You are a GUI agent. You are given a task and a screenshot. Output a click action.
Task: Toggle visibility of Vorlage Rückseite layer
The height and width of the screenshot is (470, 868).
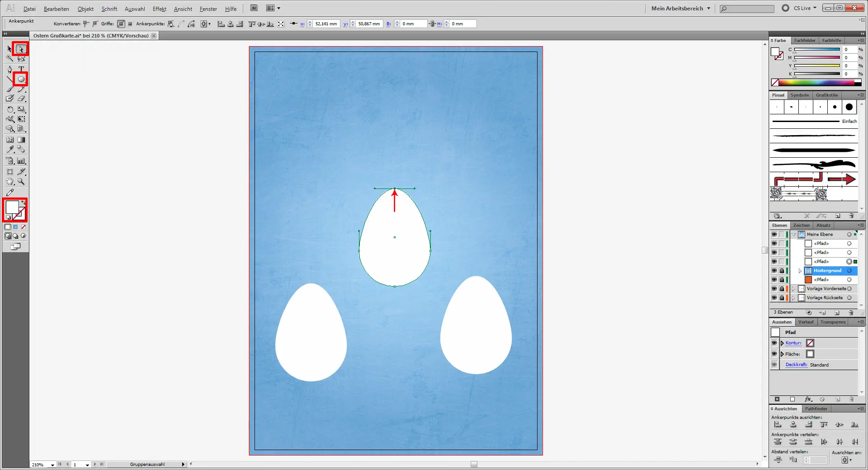(774, 298)
